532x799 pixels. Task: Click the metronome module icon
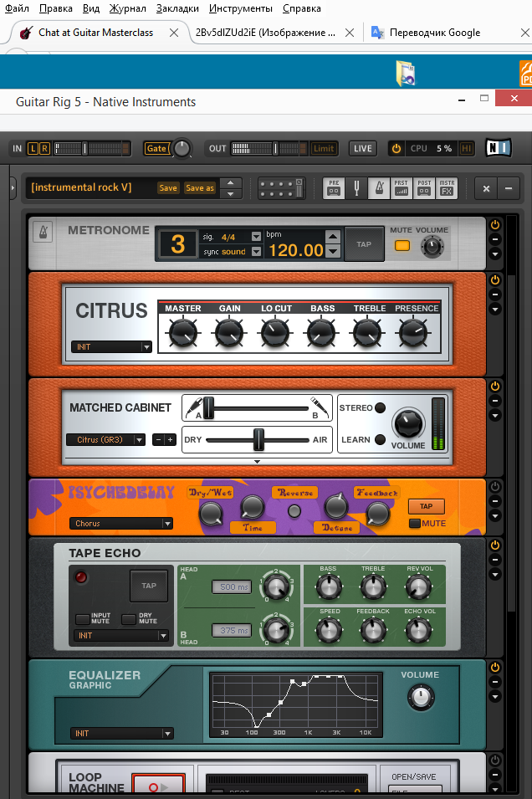pos(43,233)
